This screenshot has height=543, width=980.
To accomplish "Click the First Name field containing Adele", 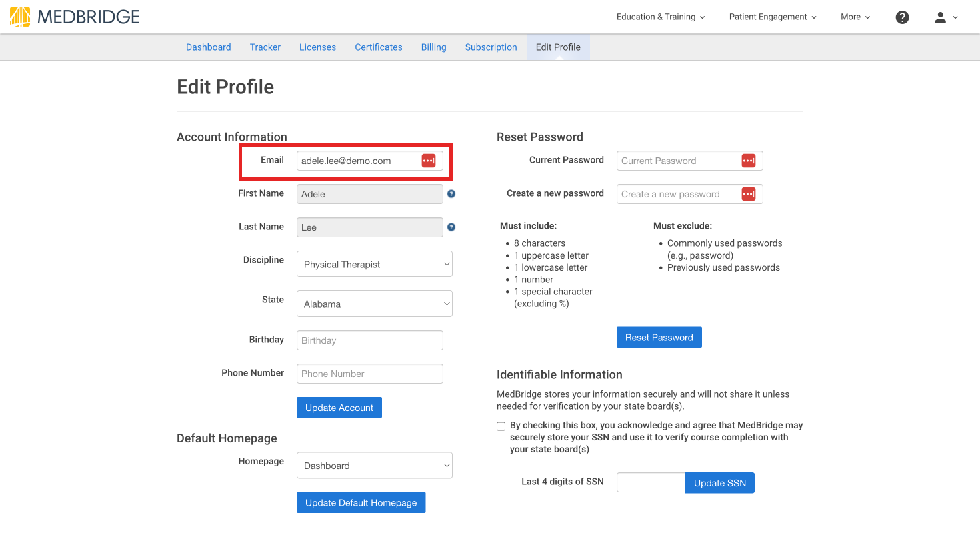I will point(370,194).
